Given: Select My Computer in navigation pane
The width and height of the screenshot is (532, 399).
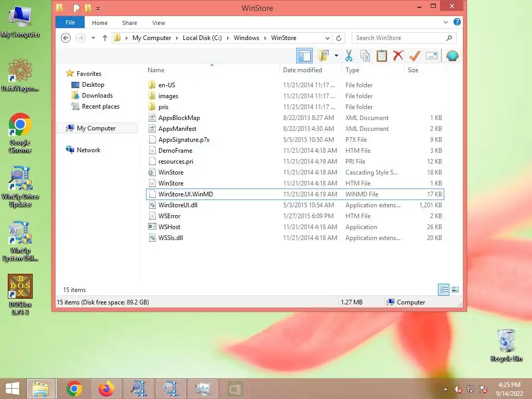Looking at the screenshot, I should point(96,128).
